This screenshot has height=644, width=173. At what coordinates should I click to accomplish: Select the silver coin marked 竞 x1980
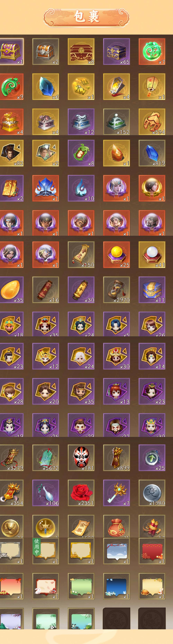(152, 493)
